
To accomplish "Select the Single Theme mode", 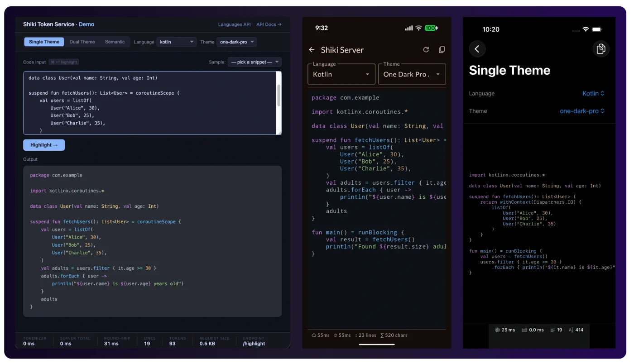I will (x=44, y=42).
